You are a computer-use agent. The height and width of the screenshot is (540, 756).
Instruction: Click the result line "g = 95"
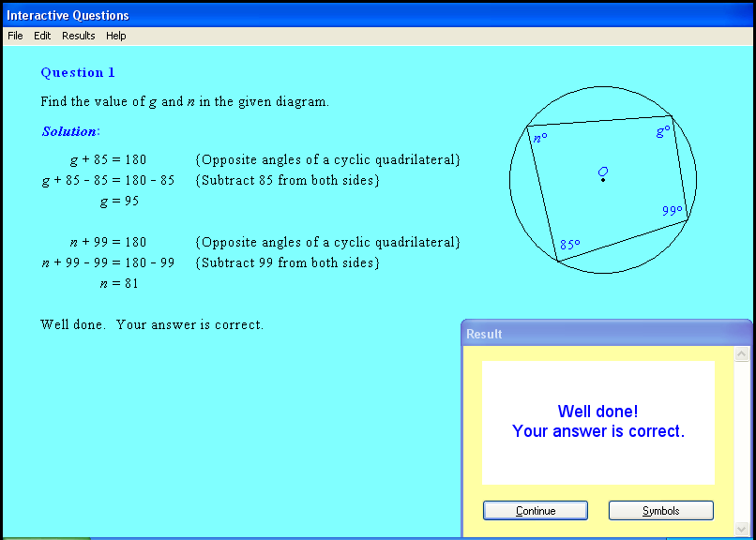119,201
